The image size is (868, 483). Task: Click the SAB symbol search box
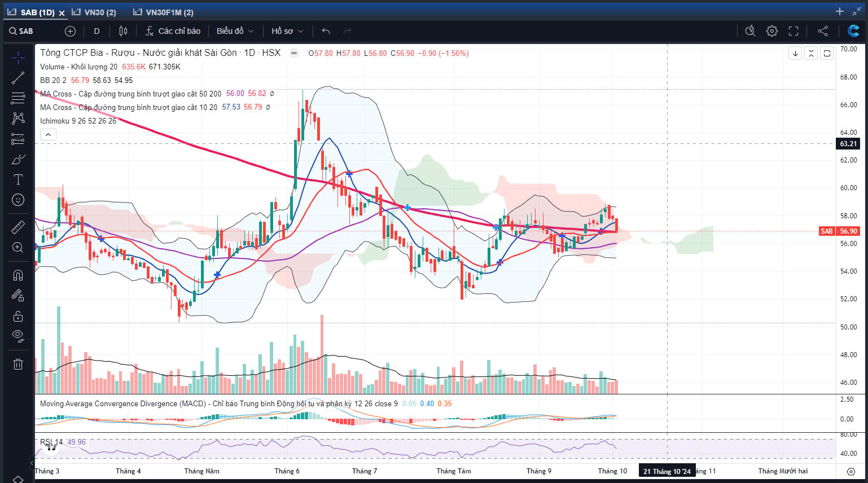pos(33,31)
